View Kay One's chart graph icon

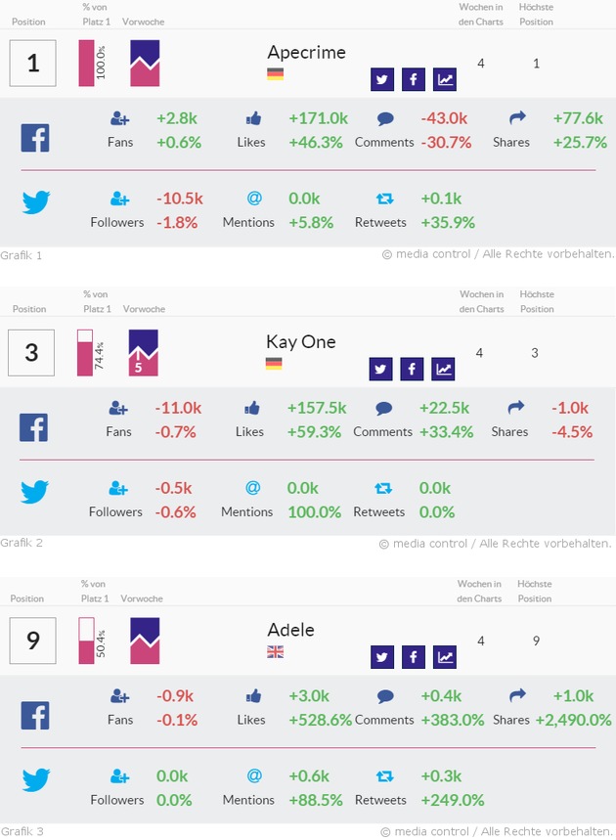click(x=444, y=369)
